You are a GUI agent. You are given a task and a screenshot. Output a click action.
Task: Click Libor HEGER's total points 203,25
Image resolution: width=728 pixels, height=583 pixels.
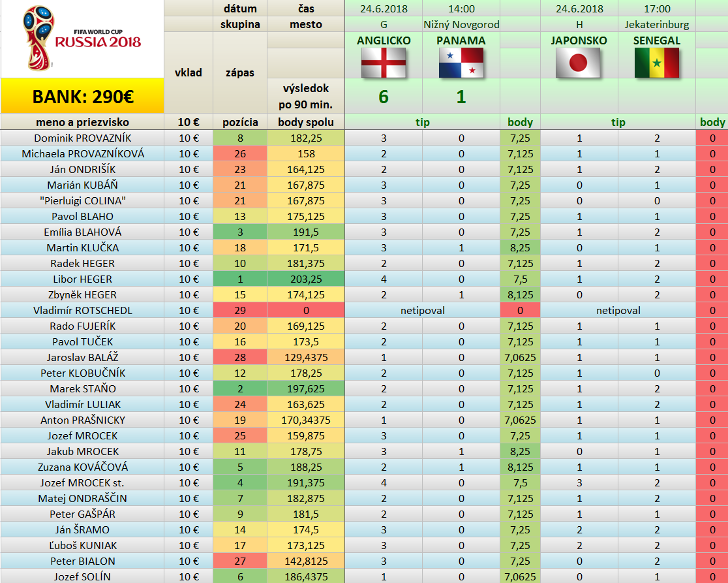[305, 279]
